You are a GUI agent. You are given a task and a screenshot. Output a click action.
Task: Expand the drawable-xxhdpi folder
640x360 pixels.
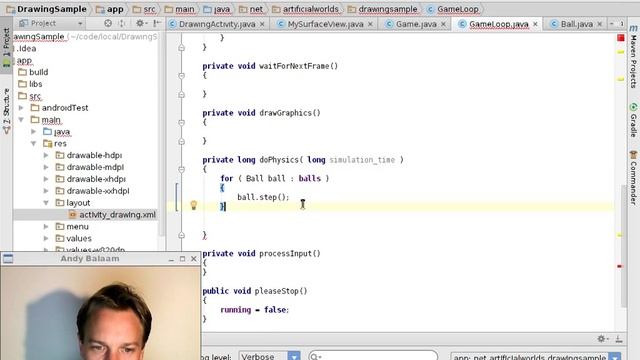(x=46, y=191)
